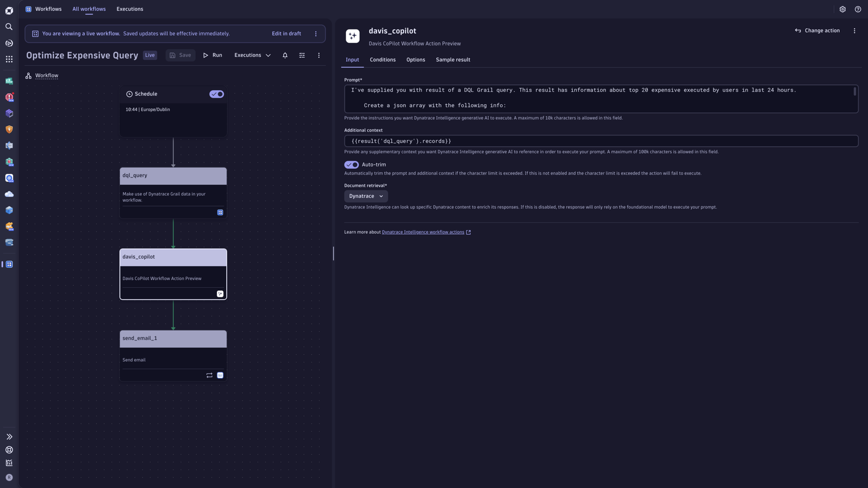Expand the sidebar with double chevron
868x488 pixels.
coord(9,436)
